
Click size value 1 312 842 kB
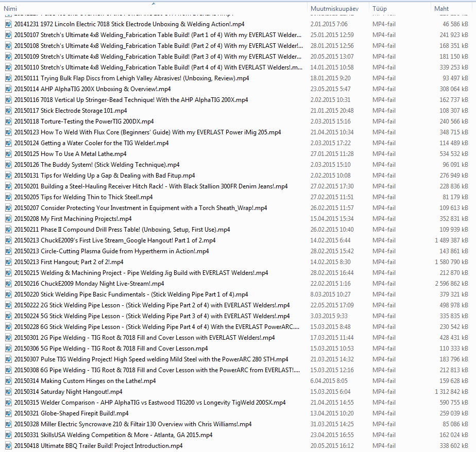[x=451, y=392]
